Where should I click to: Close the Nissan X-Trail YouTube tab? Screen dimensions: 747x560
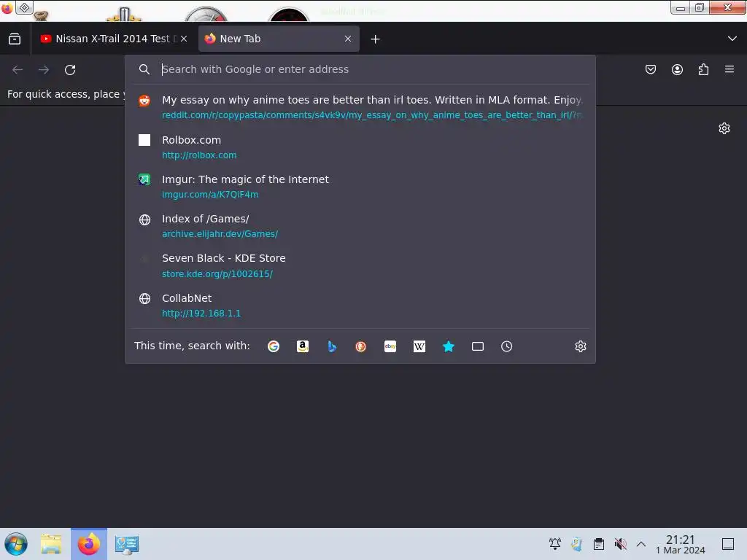pyautogui.click(x=184, y=39)
